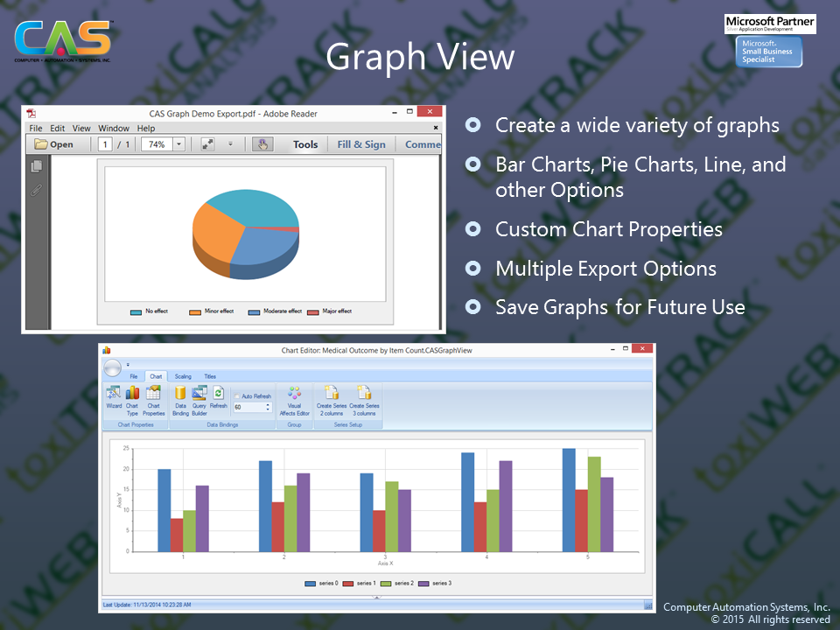Image resolution: width=840 pixels, height=630 pixels.
Task: Toggle series 1 in the bar chart legend
Action: (x=361, y=583)
